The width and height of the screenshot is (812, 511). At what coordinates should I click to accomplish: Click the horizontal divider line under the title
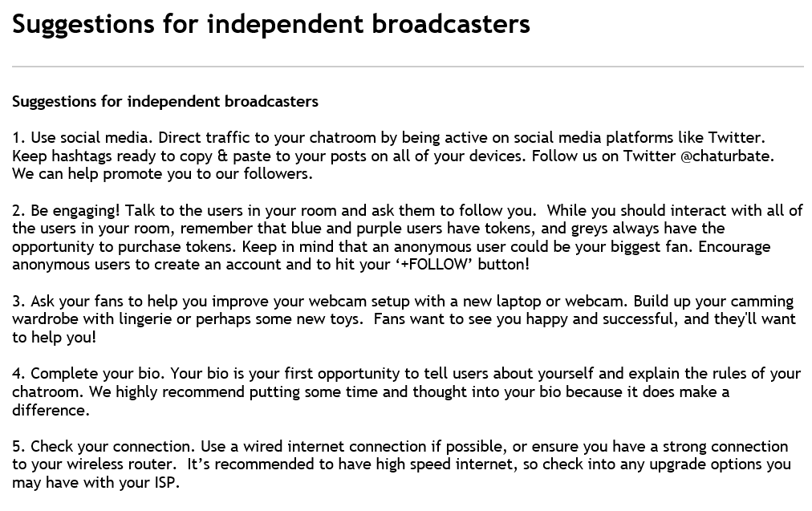coord(408,67)
